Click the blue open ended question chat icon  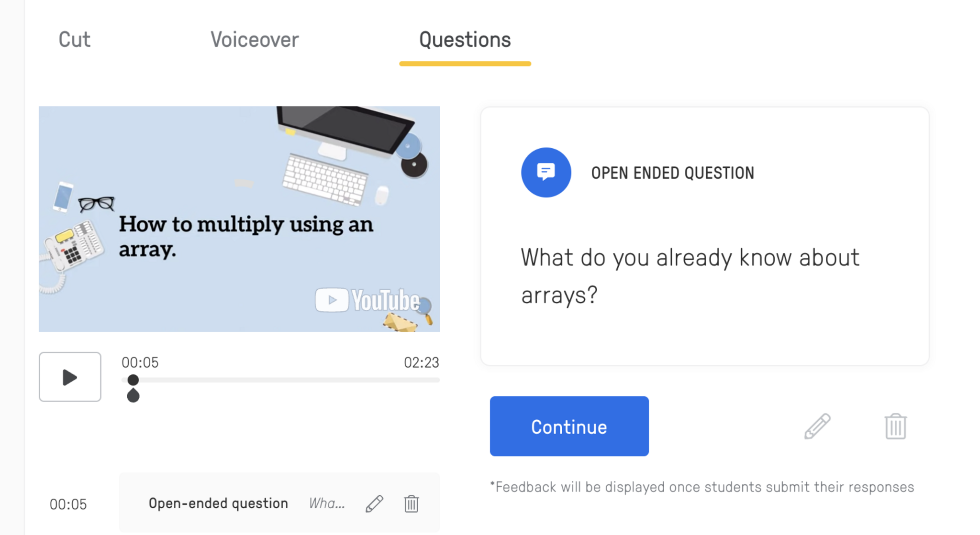(x=546, y=173)
